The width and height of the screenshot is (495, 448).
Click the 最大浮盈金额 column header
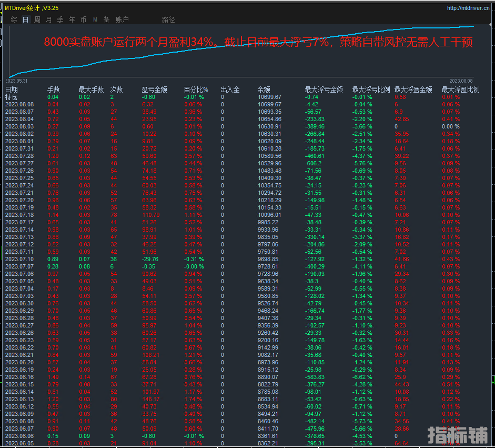click(413, 89)
